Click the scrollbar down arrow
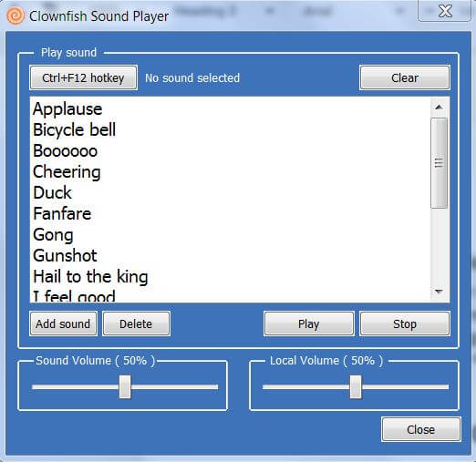Screen dimensions: 476x462 pos(439,292)
